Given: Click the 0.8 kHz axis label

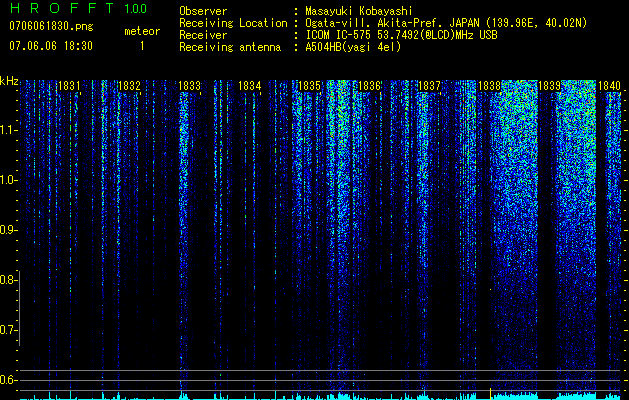Looking at the screenshot, I should [8, 280].
